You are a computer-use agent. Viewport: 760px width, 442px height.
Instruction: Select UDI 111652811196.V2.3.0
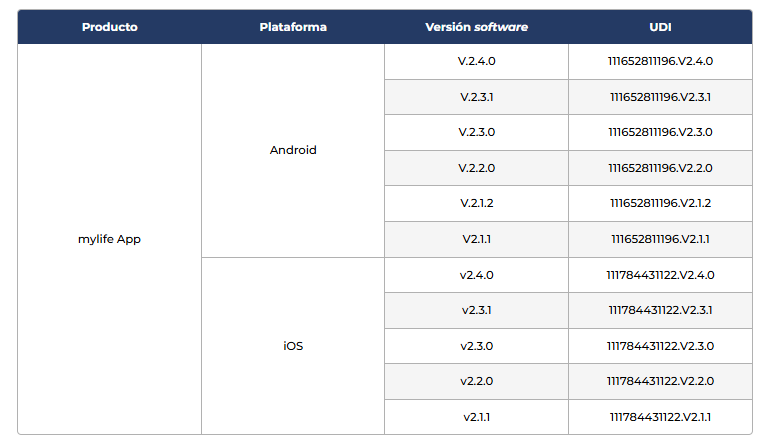point(660,132)
